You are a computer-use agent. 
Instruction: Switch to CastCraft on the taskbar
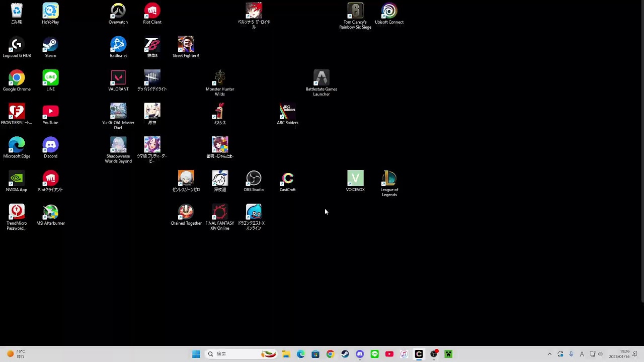[x=419, y=354]
